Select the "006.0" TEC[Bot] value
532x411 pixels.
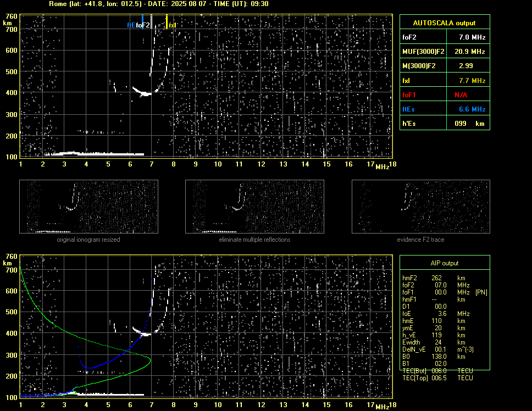[x=439, y=371]
